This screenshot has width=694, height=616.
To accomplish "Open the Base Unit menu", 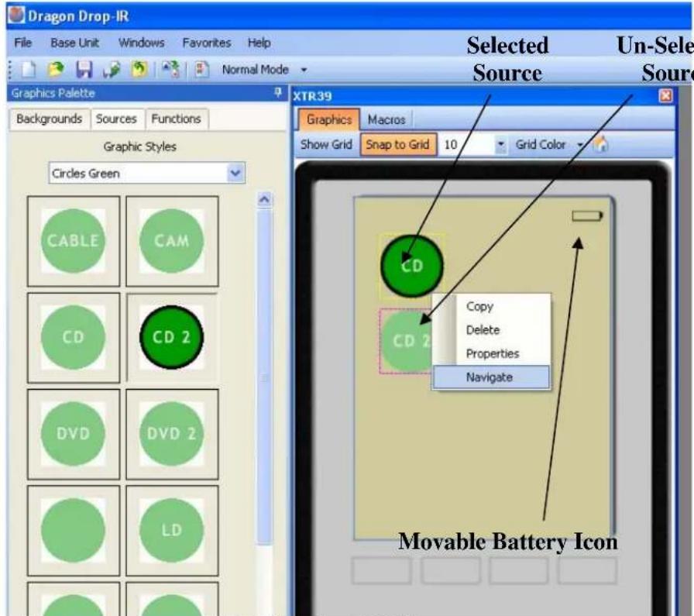I will pyautogui.click(x=75, y=43).
